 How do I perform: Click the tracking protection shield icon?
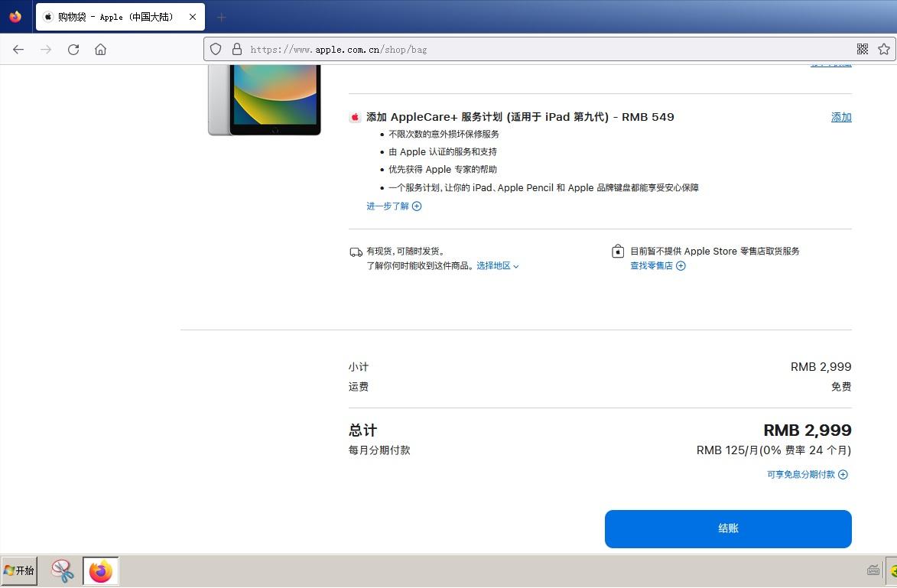coord(216,49)
